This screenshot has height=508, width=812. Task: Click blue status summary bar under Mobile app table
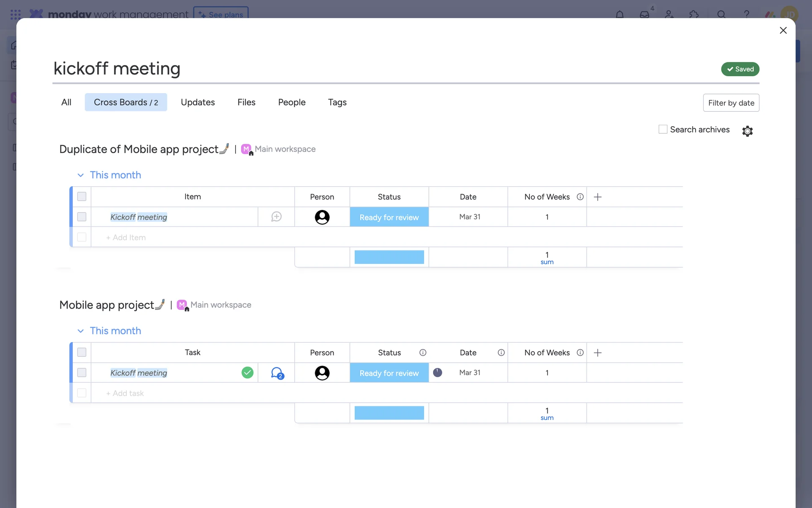389,413
